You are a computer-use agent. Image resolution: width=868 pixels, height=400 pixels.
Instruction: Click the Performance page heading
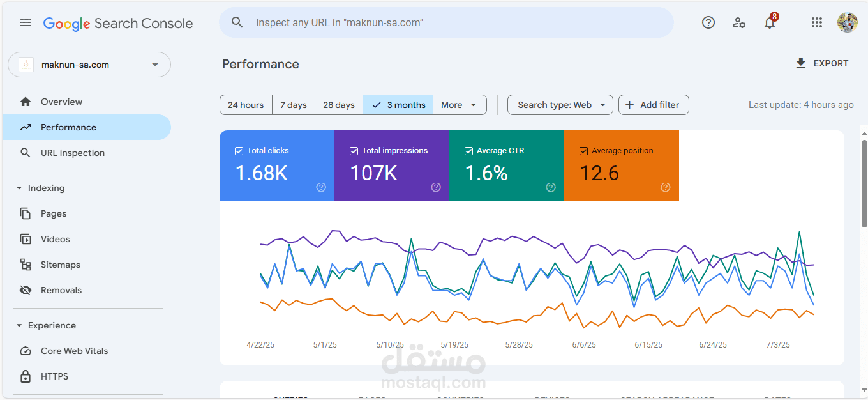260,64
